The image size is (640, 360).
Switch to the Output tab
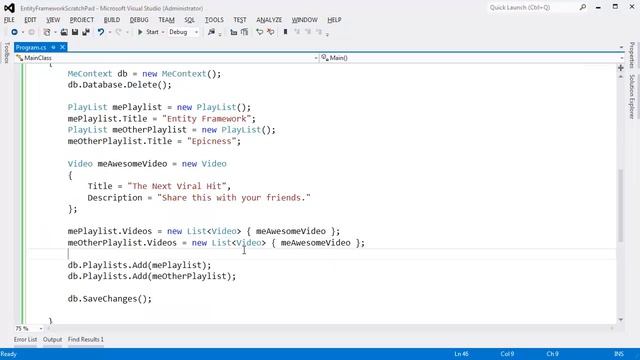(52, 340)
